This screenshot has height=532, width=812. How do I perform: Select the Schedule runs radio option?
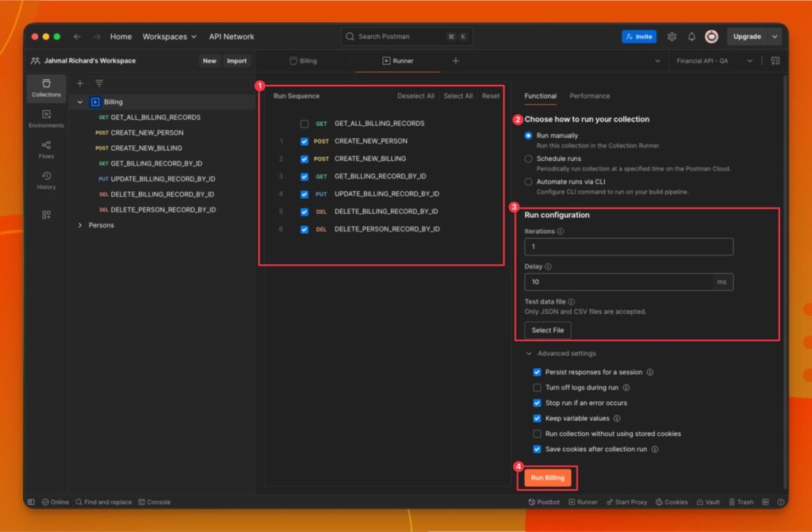click(528, 159)
